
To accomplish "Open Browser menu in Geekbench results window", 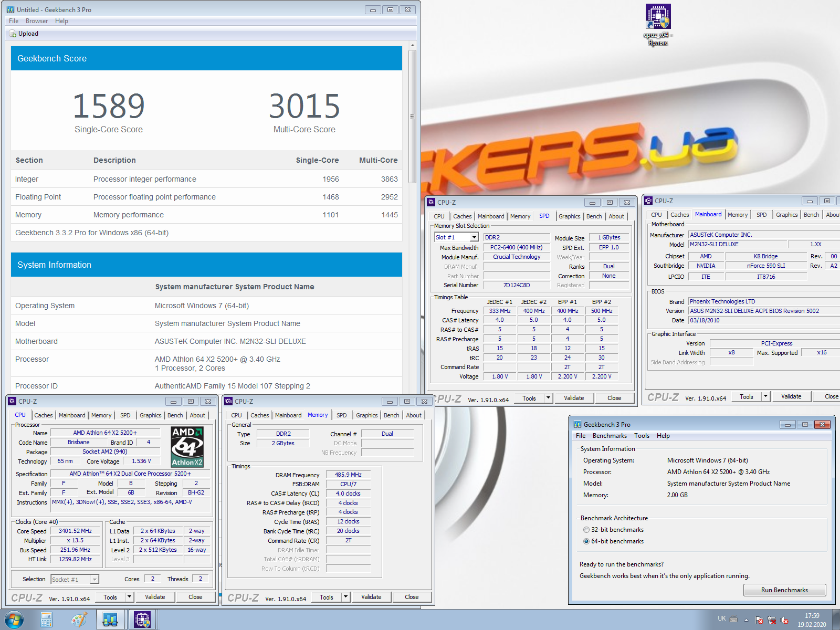I will click(37, 21).
